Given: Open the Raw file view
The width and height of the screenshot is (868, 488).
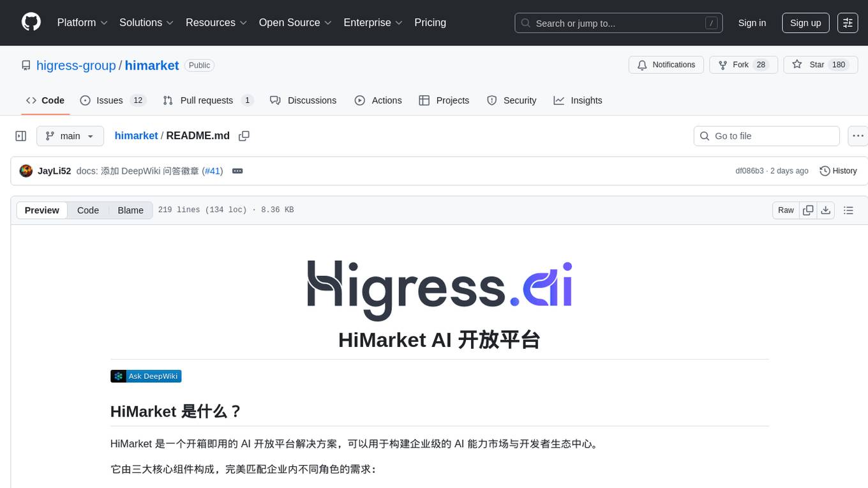Looking at the screenshot, I should [786, 210].
